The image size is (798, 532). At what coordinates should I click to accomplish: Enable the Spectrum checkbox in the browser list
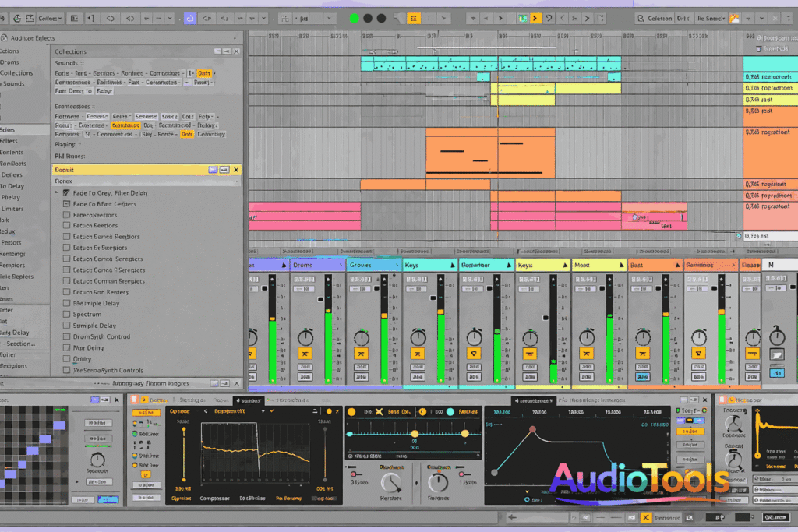pos(67,314)
